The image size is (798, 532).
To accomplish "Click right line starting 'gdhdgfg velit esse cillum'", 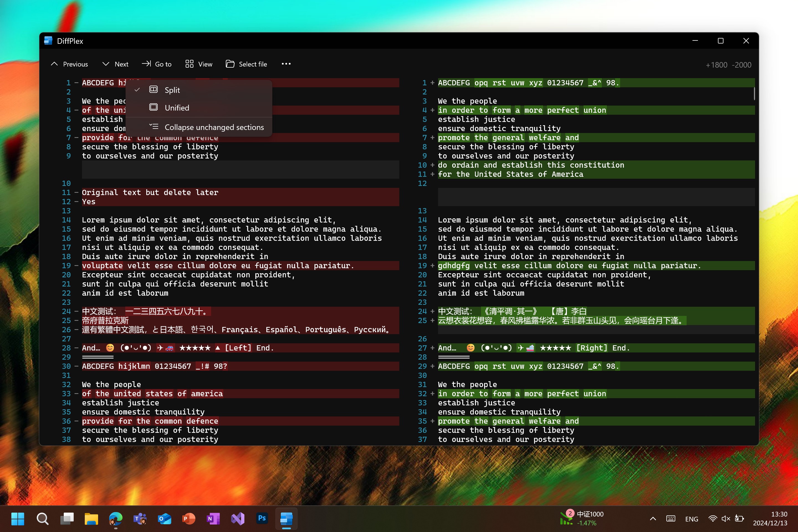I will point(596,266).
